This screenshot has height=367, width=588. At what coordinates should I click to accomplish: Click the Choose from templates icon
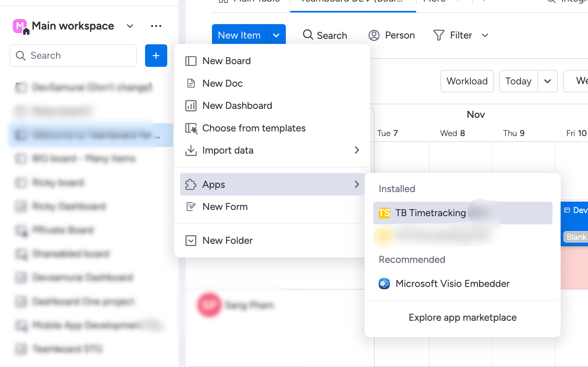tap(191, 128)
